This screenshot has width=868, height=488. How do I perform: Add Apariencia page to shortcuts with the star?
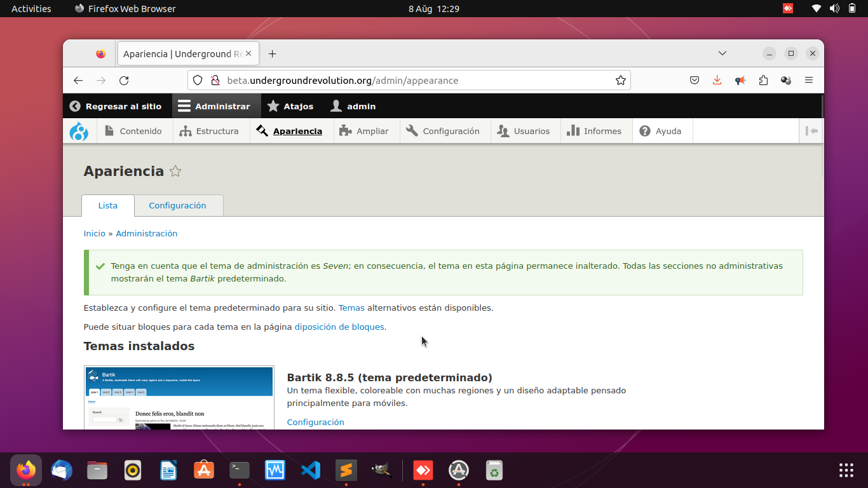[x=175, y=171]
